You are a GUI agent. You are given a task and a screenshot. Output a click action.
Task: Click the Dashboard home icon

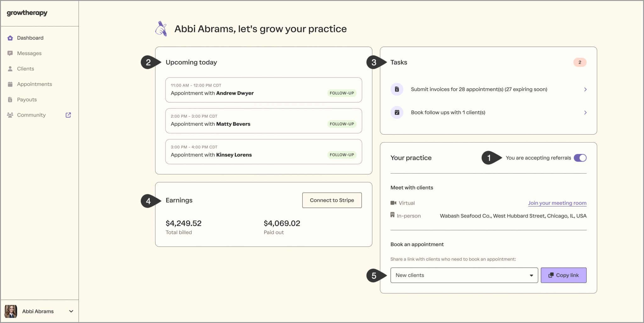click(x=10, y=38)
